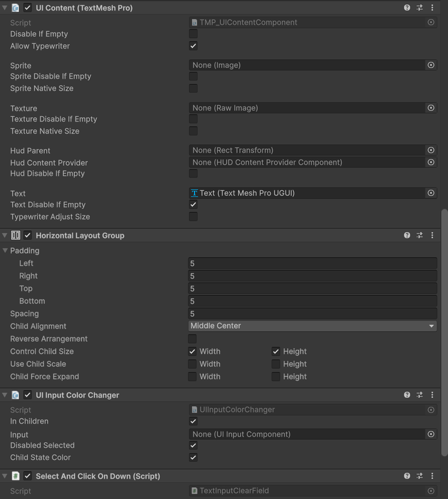Viewport: 448px width, 499px height.
Task: Toggle Allow Typewriter checkbox
Action: 193,46
